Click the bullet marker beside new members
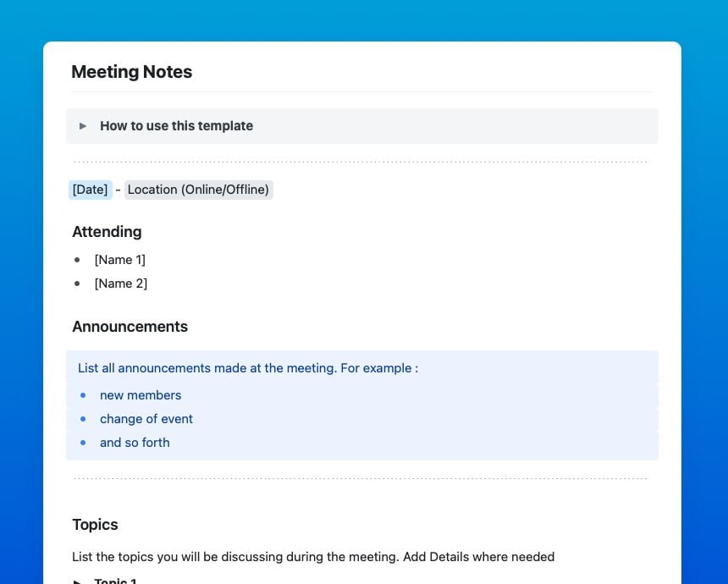 pos(82,394)
